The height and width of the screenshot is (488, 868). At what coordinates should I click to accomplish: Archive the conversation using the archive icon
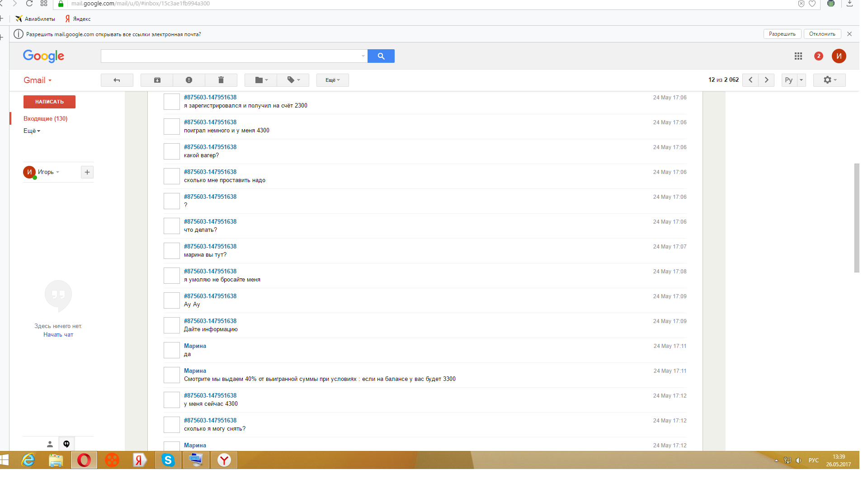157,80
